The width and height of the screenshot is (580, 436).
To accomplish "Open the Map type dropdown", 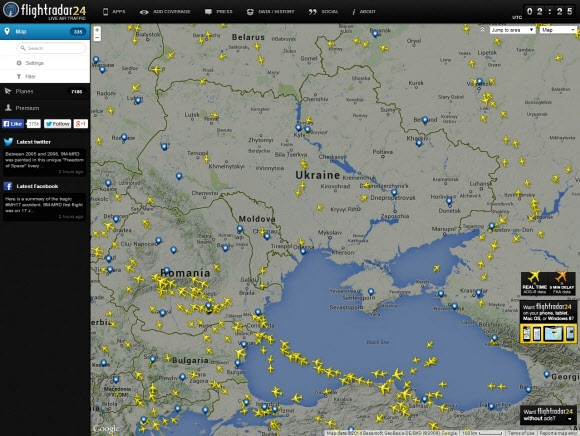I will tap(558, 30).
